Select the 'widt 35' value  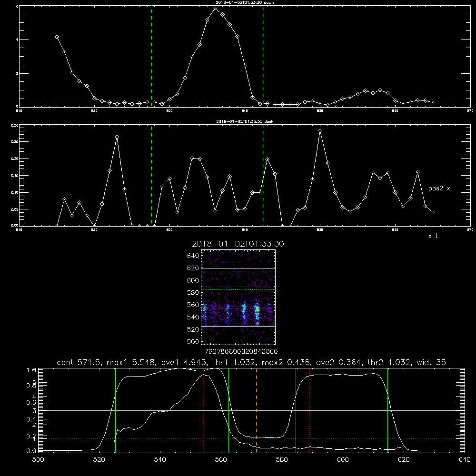tap(431, 362)
